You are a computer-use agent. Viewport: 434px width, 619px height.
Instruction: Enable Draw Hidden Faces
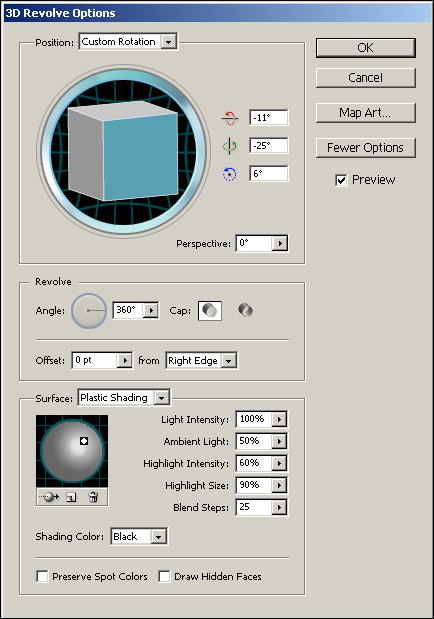(164, 576)
